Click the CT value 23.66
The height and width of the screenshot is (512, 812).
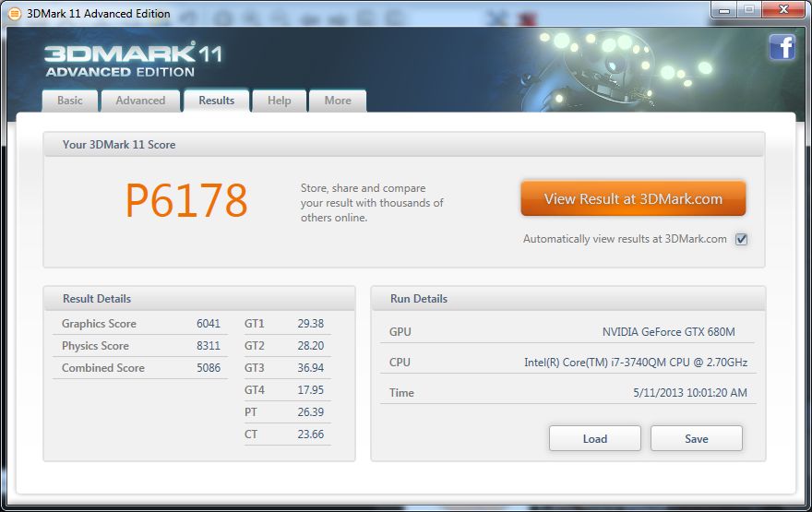310,435
